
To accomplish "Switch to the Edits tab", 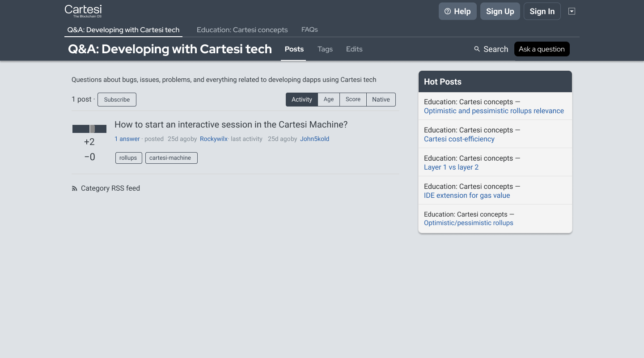I will (354, 49).
